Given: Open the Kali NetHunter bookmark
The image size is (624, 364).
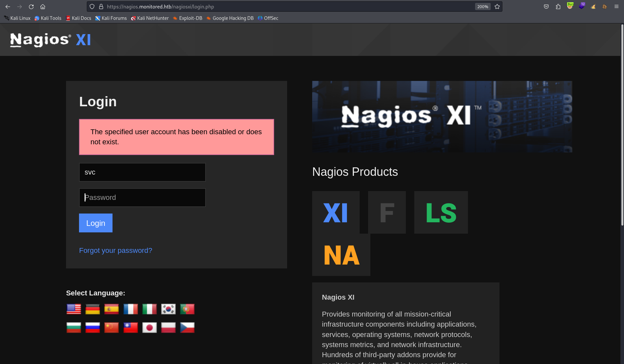Looking at the screenshot, I should tap(150, 18).
